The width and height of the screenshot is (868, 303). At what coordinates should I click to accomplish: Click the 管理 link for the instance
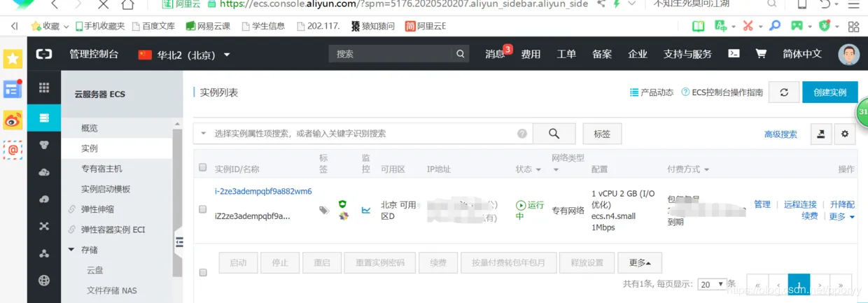pos(762,204)
